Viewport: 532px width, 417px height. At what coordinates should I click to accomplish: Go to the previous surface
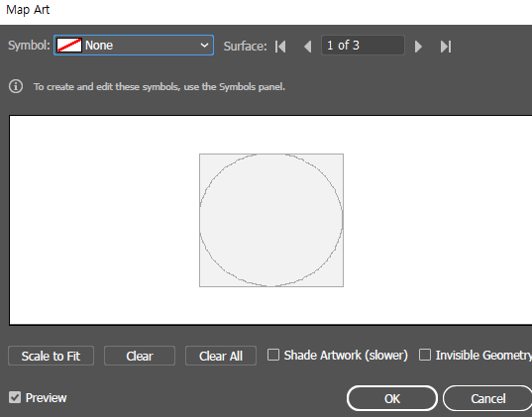(x=308, y=47)
